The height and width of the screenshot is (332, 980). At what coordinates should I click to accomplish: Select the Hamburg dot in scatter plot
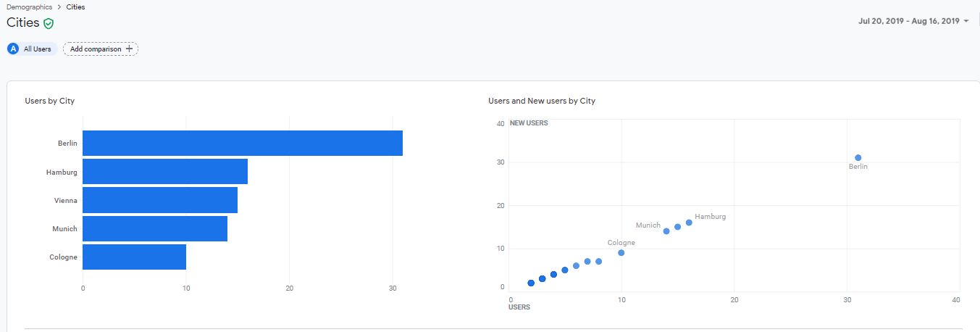coord(689,223)
